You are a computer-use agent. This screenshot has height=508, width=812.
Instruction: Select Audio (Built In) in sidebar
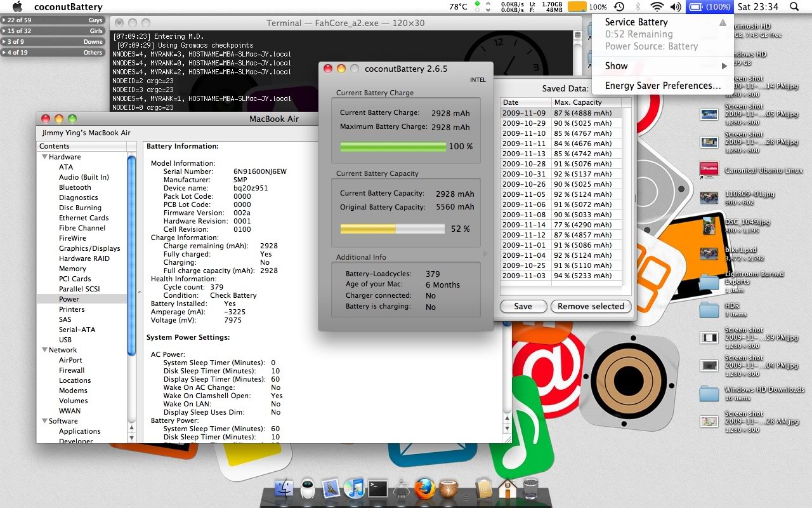(x=82, y=177)
